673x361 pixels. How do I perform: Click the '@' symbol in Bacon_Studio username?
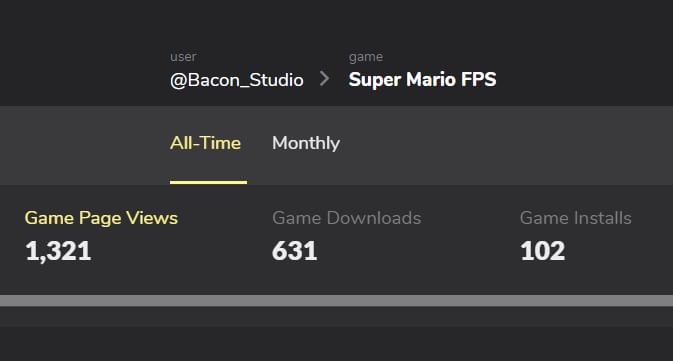(x=178, y=80)
